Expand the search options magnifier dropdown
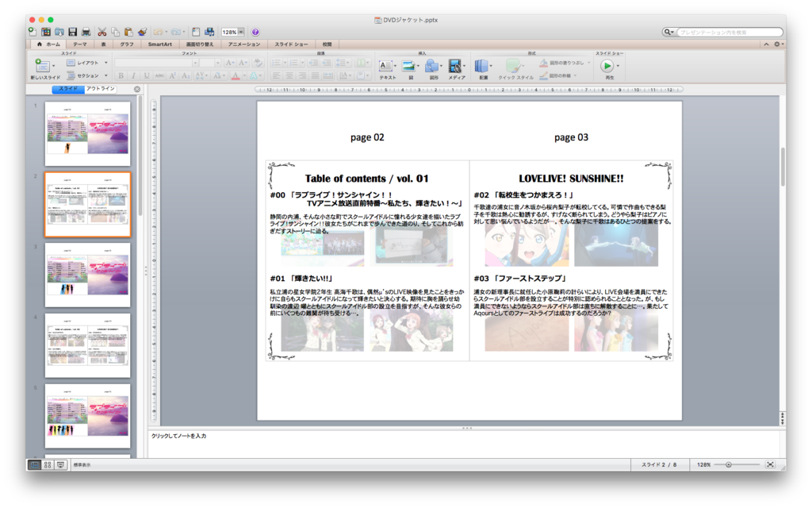Image resolution: width=812 pixels, height=508 pixels. tap(669, 32)
